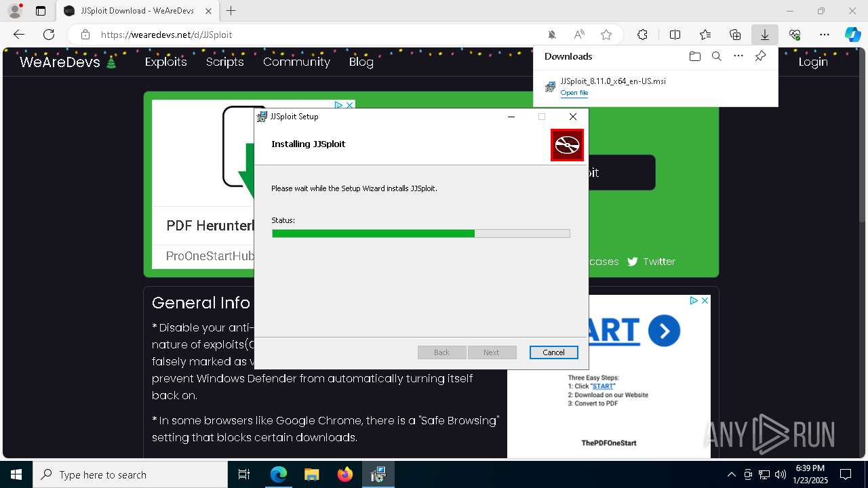Open Browser essentials icon
Screen dimensions: 868x488
[795, 35]
